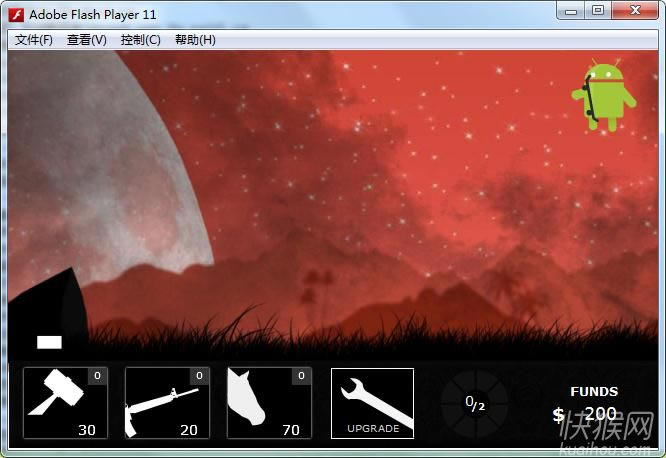Open the wrench Upgrade panel
The width and height of the screenshot is (666, 458).
[x=372, y=403]
